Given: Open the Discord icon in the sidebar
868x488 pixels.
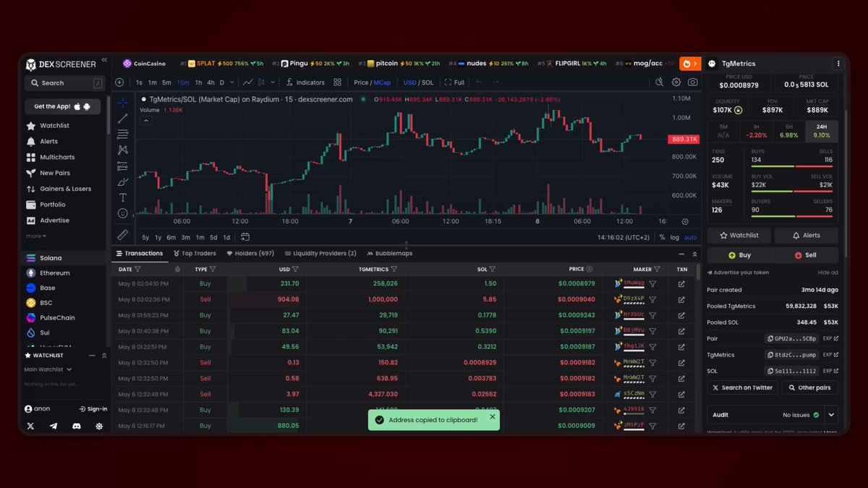Looking at the screenshot, I should [76, 427].
